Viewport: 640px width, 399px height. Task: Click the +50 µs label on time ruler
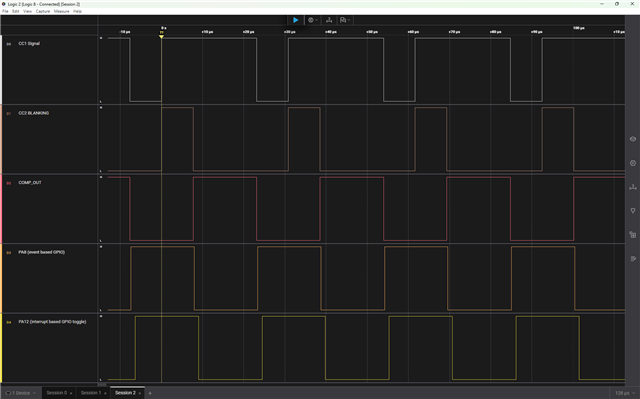click(372, 32)
